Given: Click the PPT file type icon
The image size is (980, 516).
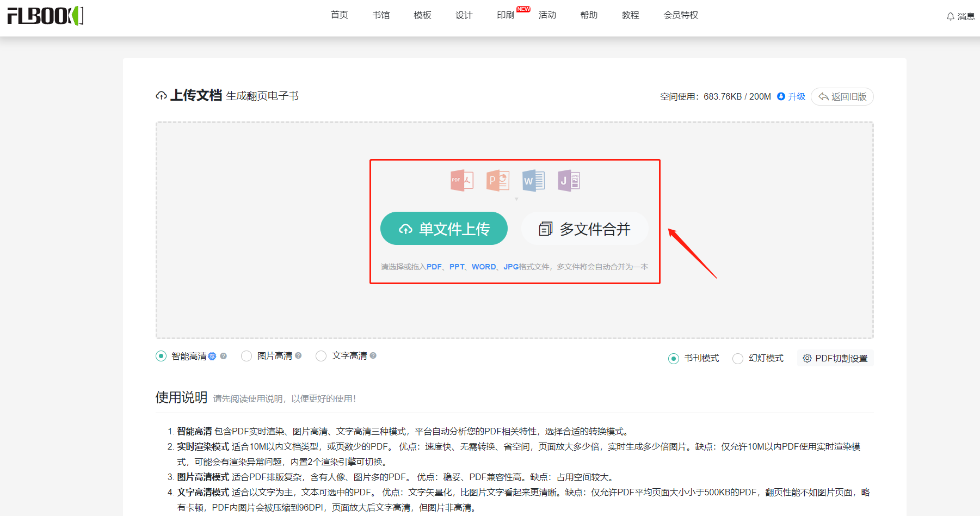Looking at the screenshot, I should tap(497, 180).
